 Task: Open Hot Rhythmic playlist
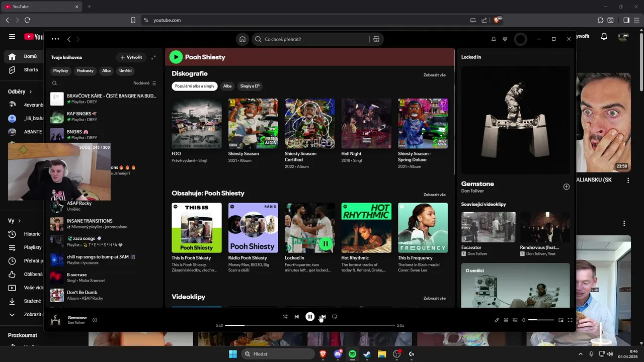coord(366,228)
